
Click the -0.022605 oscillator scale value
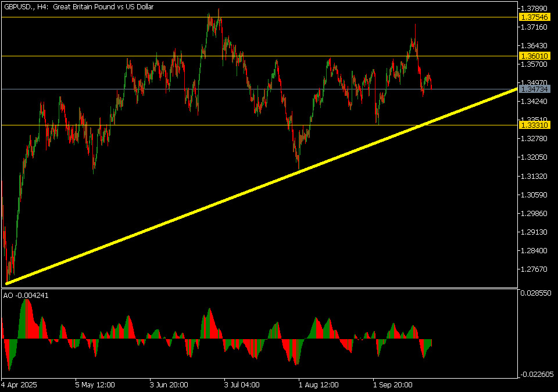[x=536, y=374]
